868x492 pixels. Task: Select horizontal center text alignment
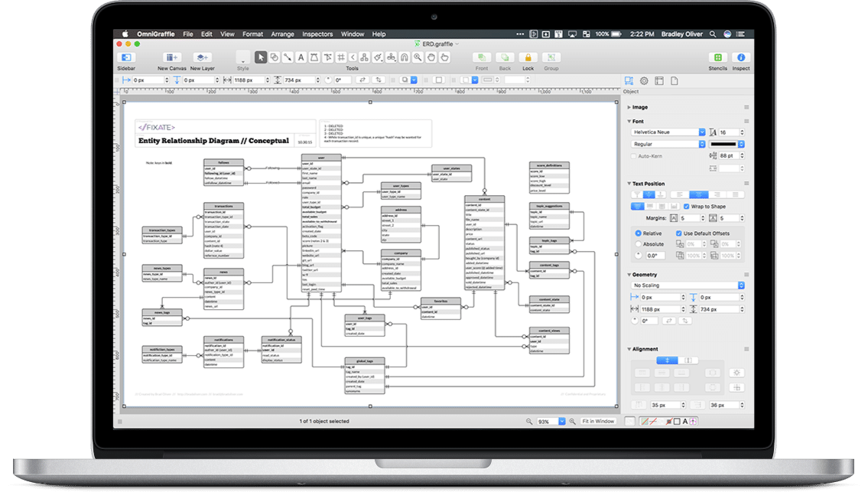[699, 195]
